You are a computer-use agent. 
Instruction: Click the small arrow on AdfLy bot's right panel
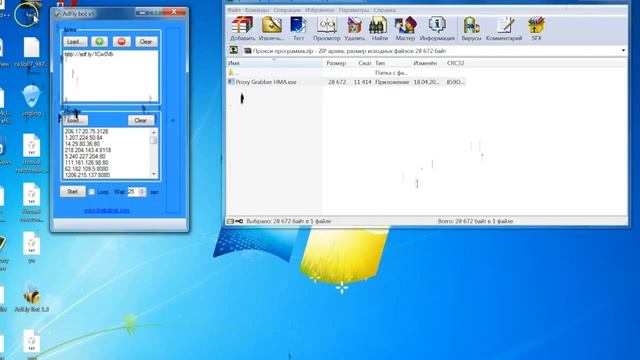tap(172, 120)
